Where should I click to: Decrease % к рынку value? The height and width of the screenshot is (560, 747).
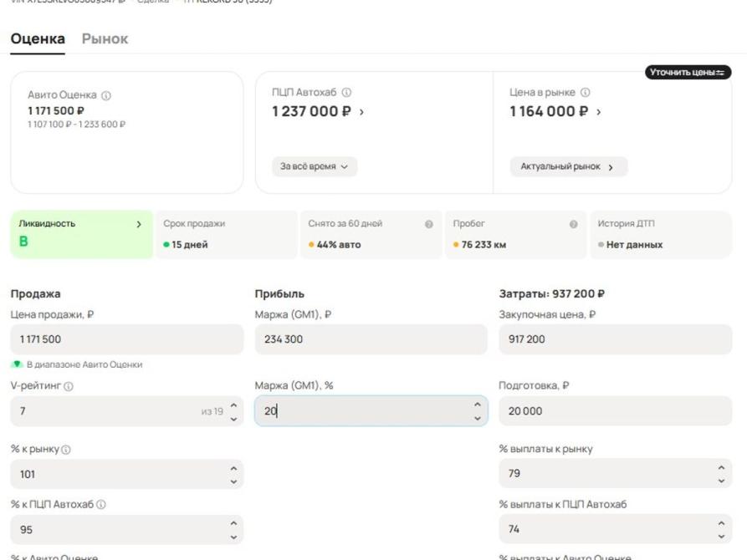pyautogui.click(x=233, y=482)
